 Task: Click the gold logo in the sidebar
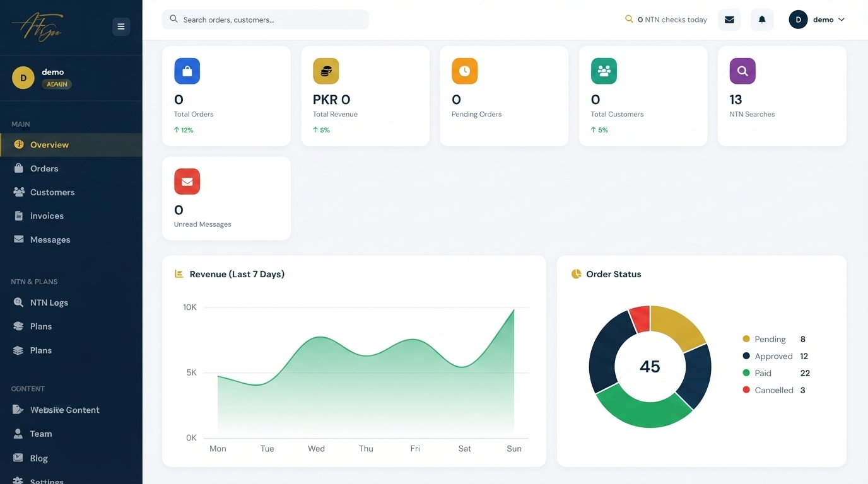[38, 27]
